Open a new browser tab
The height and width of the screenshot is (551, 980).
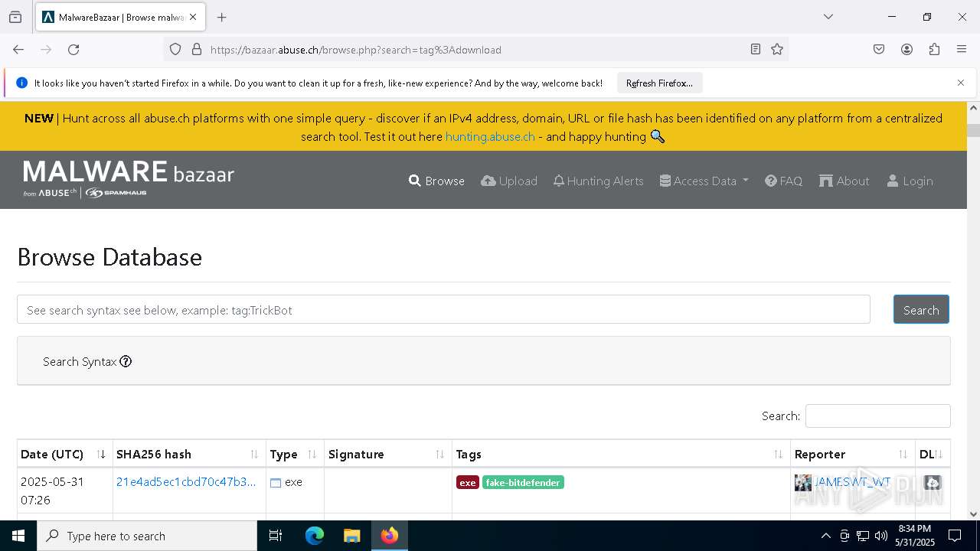point(222,17)
